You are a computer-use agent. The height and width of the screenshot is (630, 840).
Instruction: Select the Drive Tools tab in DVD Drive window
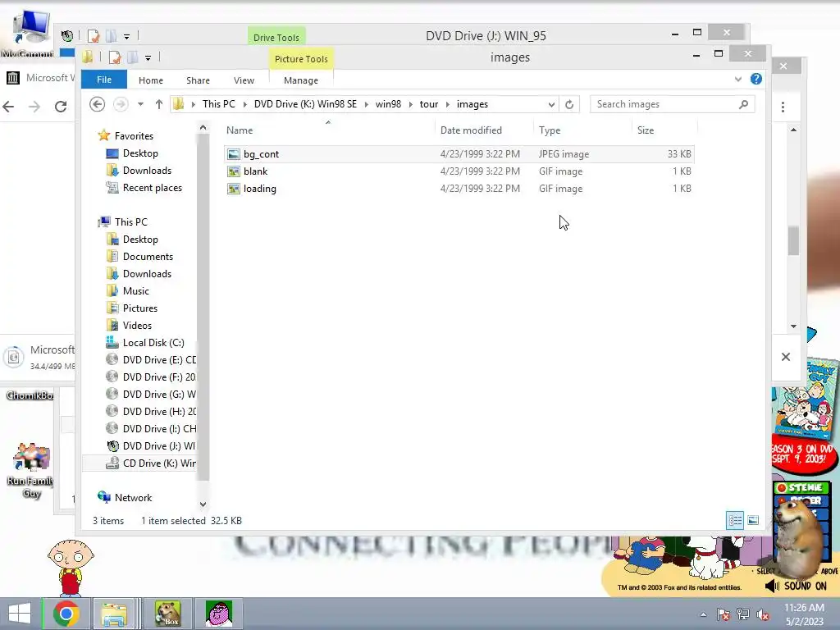pyautogui.click(x=276, y=38)
